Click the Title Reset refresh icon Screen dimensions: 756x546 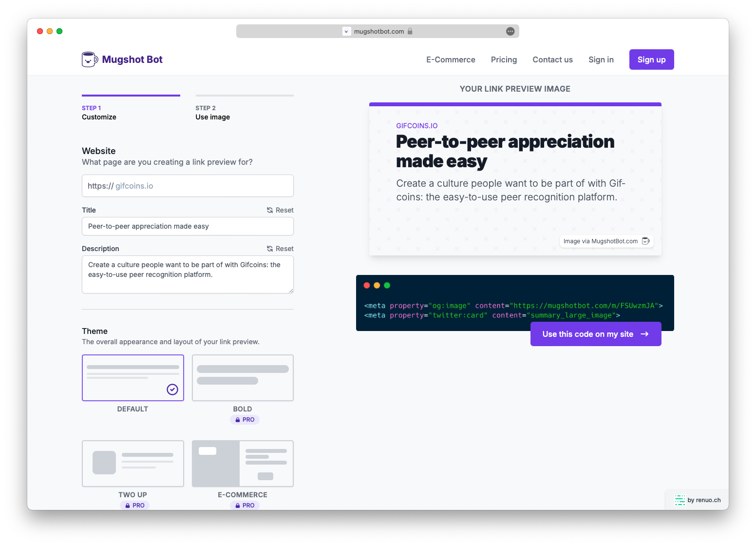(270, 210)
